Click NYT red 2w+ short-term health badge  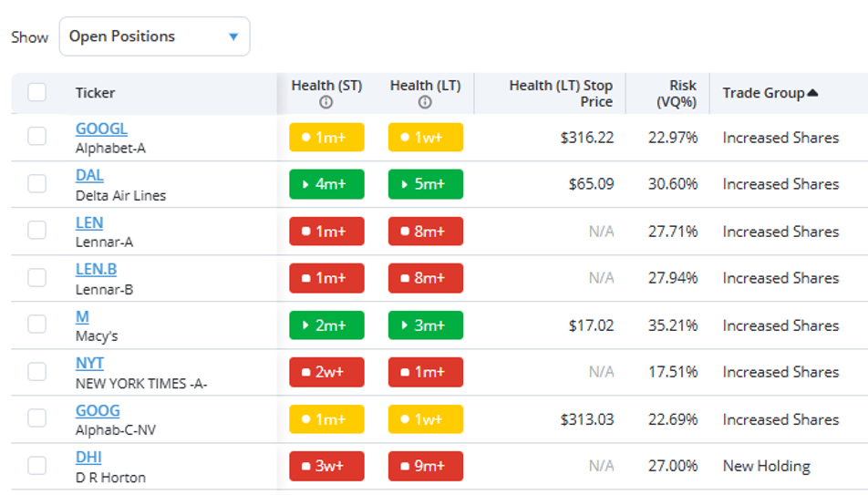tap(326, 372)
